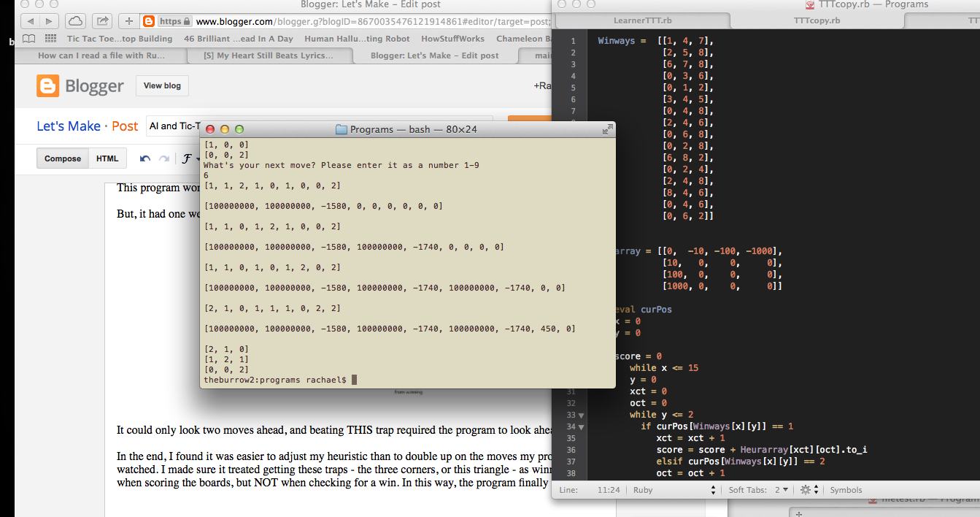Click the View blog button
980x517 pixels.
(162, 85)
